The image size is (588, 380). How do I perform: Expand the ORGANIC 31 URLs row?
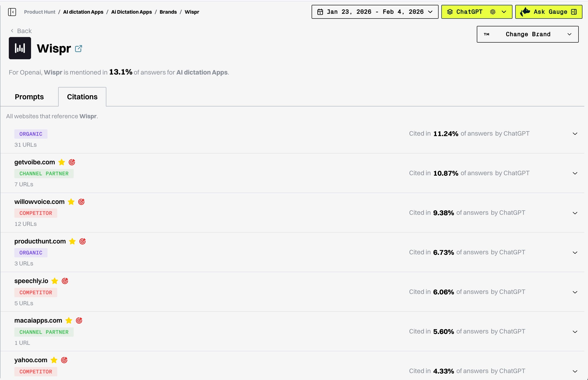click(575, 134)
